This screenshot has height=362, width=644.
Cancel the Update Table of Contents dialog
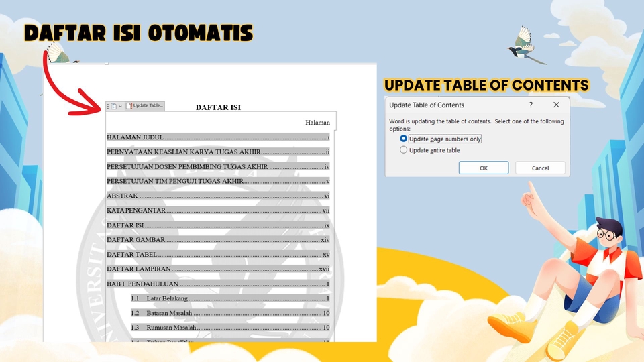[540, 168]
